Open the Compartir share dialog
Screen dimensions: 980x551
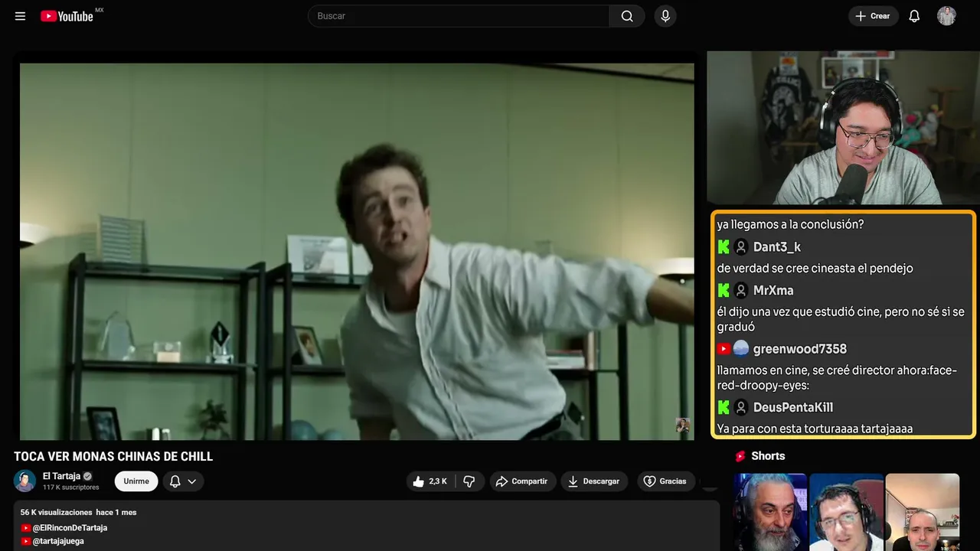click(523, 481)
